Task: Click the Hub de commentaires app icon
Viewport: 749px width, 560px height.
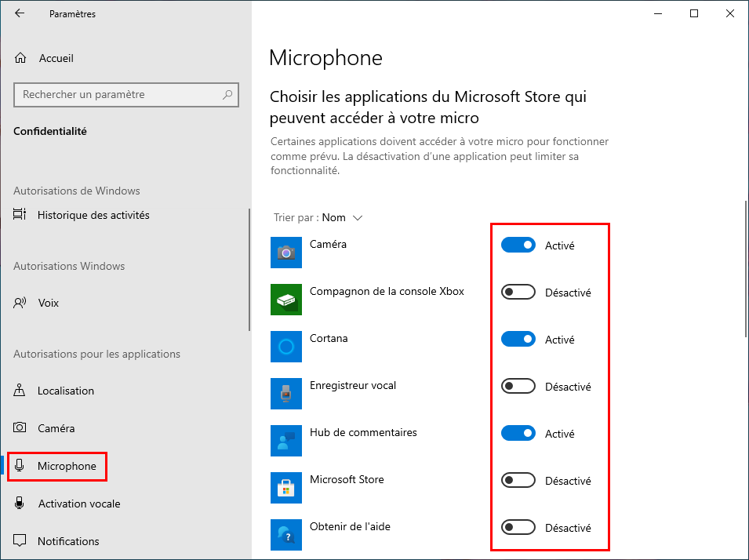Action: coord(286,441)
